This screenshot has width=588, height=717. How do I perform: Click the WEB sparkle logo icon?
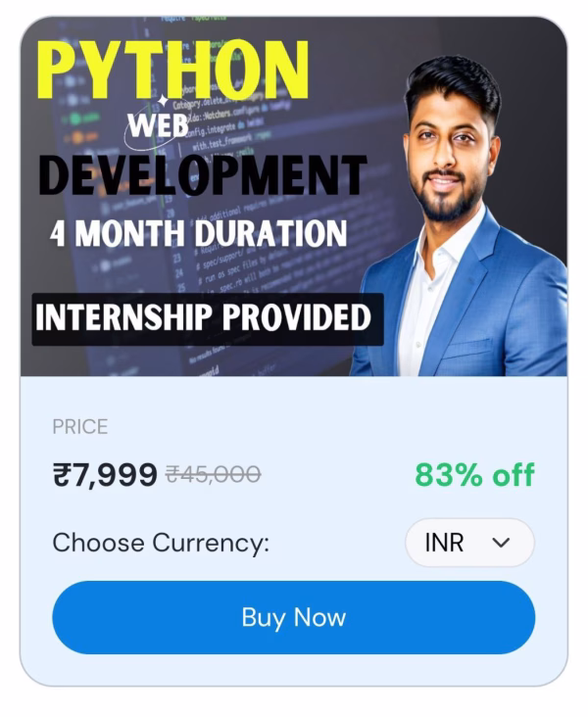pos(158,124)
